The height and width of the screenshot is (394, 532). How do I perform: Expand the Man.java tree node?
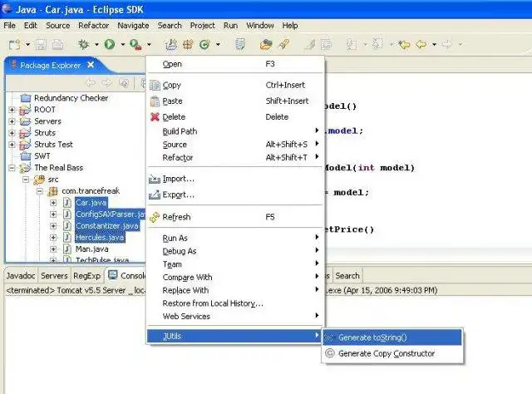click(x=53, y=249)
